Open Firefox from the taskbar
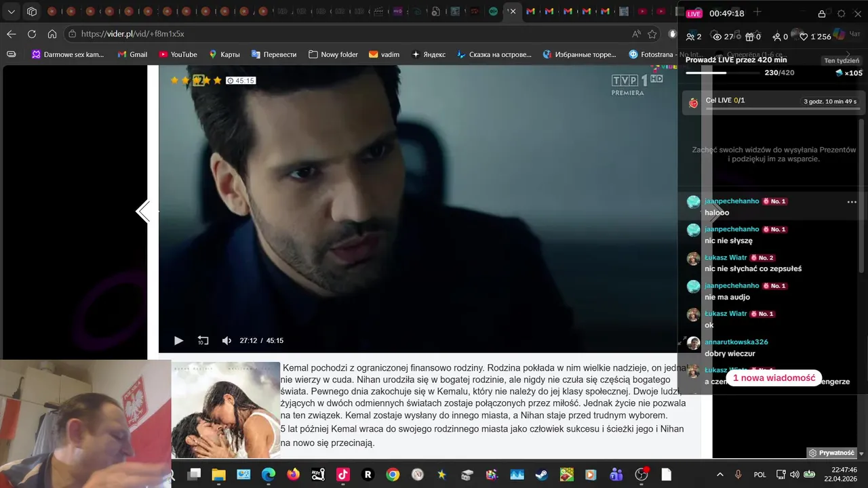 click(x=293, y=474)
